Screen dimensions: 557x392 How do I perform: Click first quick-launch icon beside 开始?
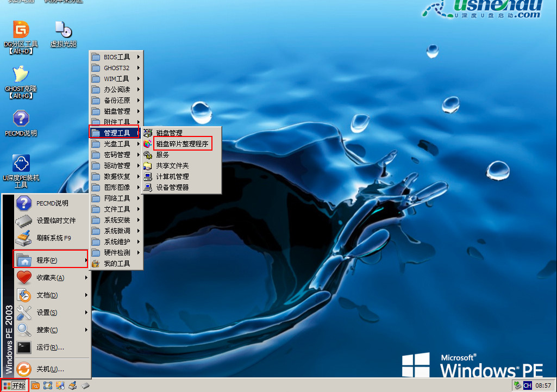(x=35, y=385)
